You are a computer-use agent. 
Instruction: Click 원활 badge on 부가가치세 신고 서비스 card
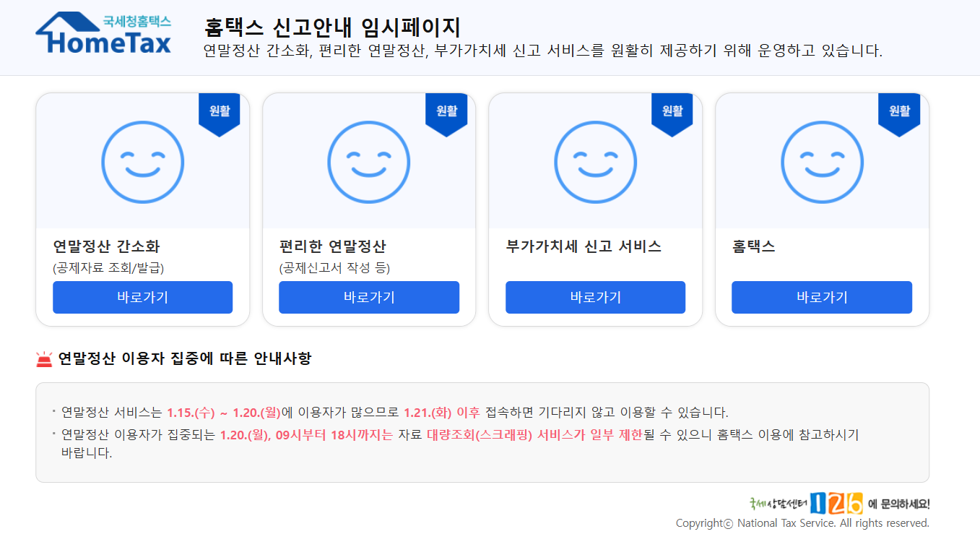point(672,114)
